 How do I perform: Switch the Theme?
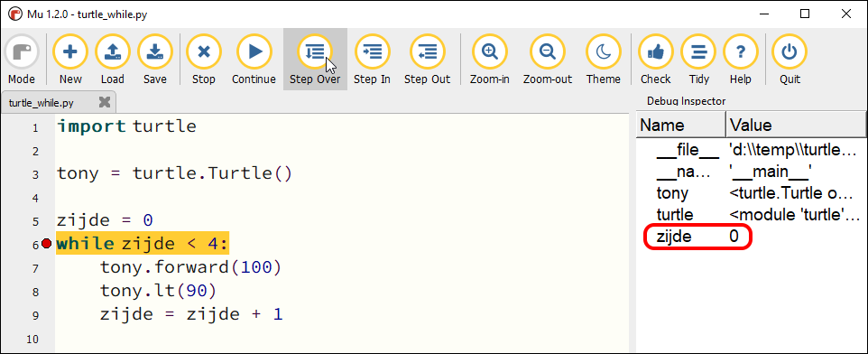pyautogui.click(x=604, y=60)
